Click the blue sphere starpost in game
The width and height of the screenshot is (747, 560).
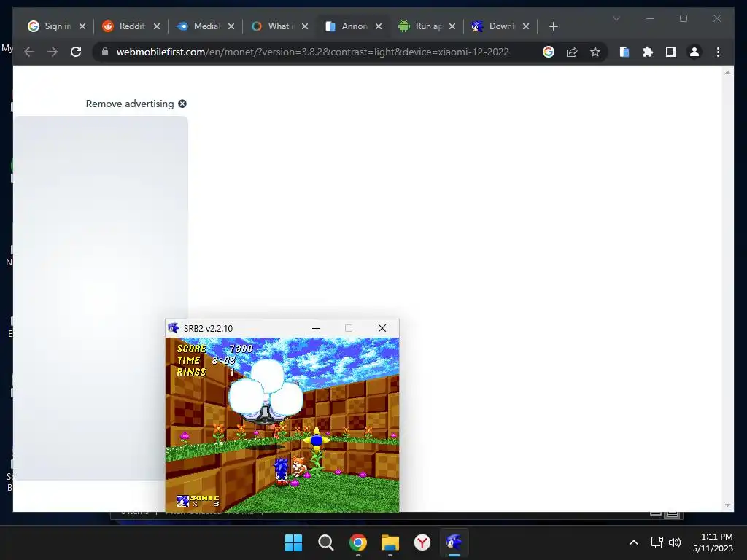point(317,440)
